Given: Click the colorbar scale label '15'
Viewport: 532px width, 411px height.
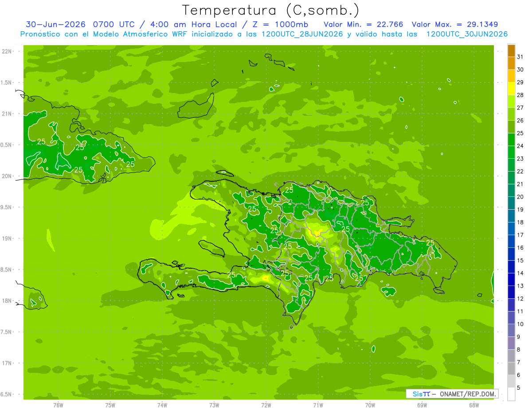Looking at the screenshot, I should (520, 260).
